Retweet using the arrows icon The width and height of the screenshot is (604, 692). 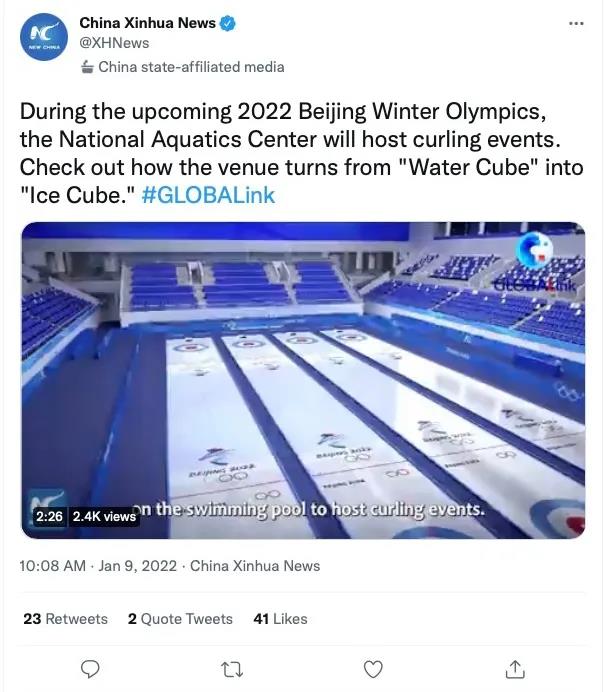pyautogui.click(x=232, y=669)
